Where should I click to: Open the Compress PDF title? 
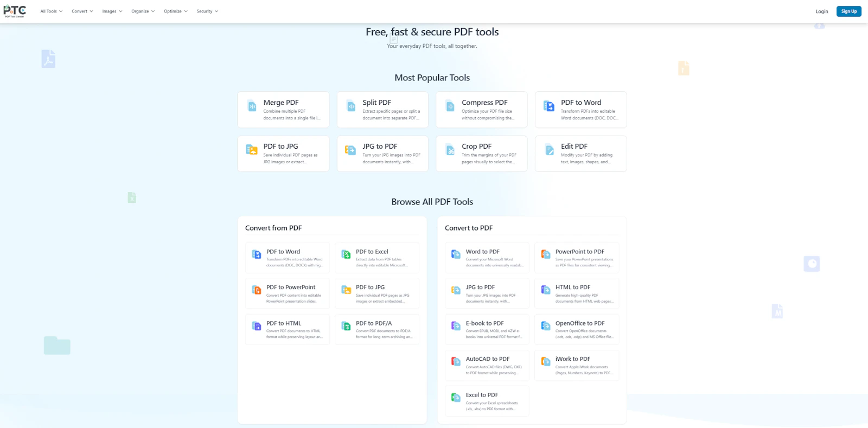coord(484,103)
